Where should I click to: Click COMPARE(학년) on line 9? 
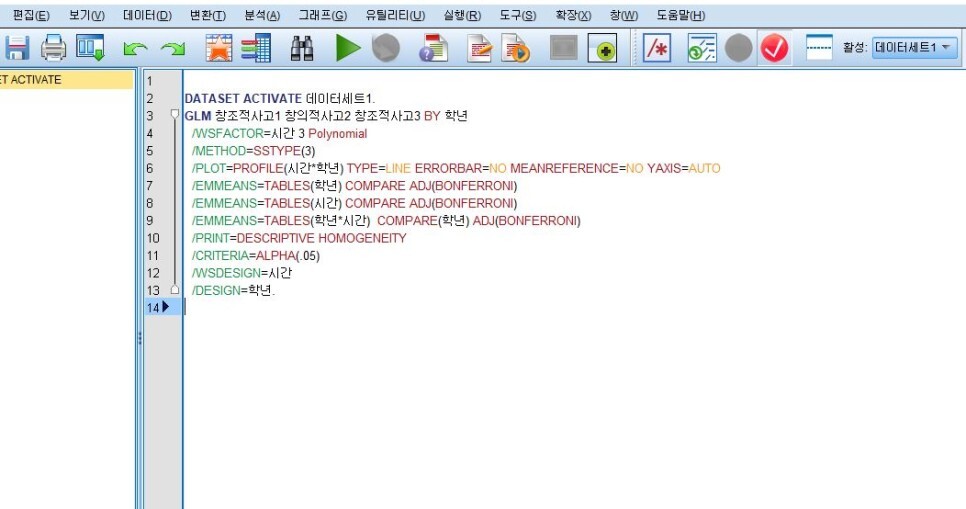[x=423, y=221]
